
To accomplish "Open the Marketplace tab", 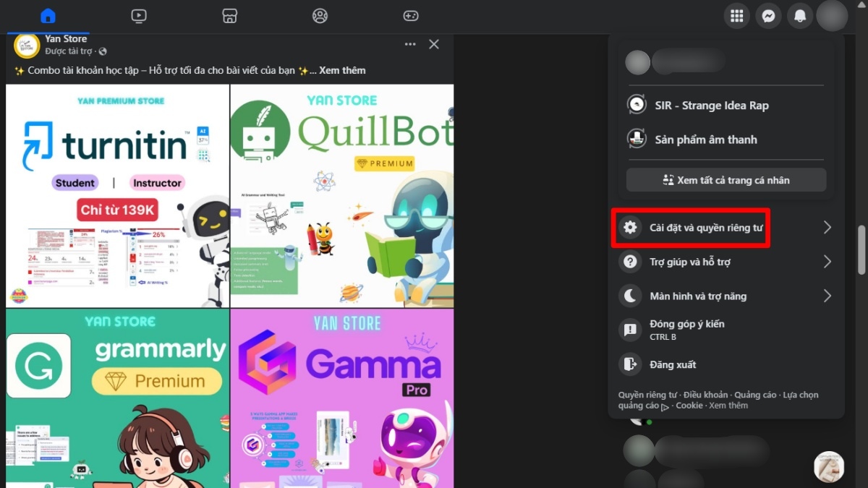I will coord(229,15).
